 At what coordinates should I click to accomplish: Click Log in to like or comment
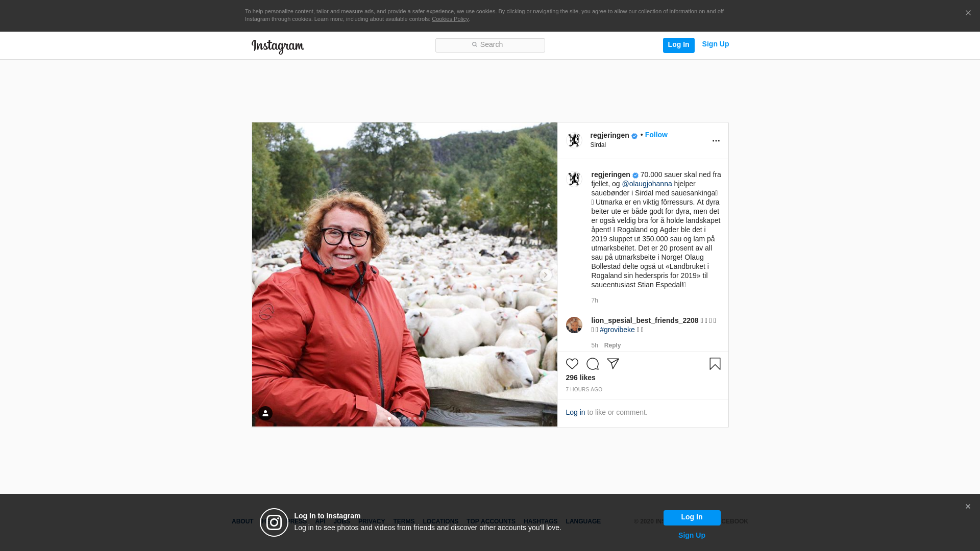[x=575, y=412]
